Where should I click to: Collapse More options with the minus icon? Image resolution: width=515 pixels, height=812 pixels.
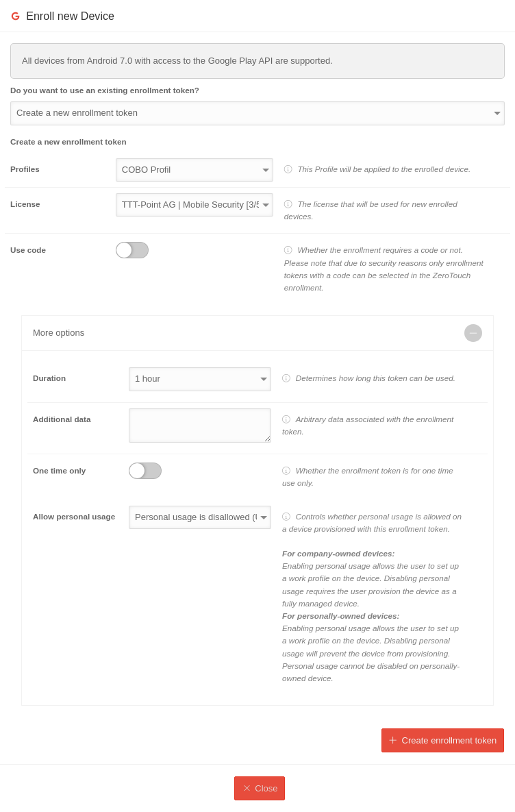pos(473,333)
